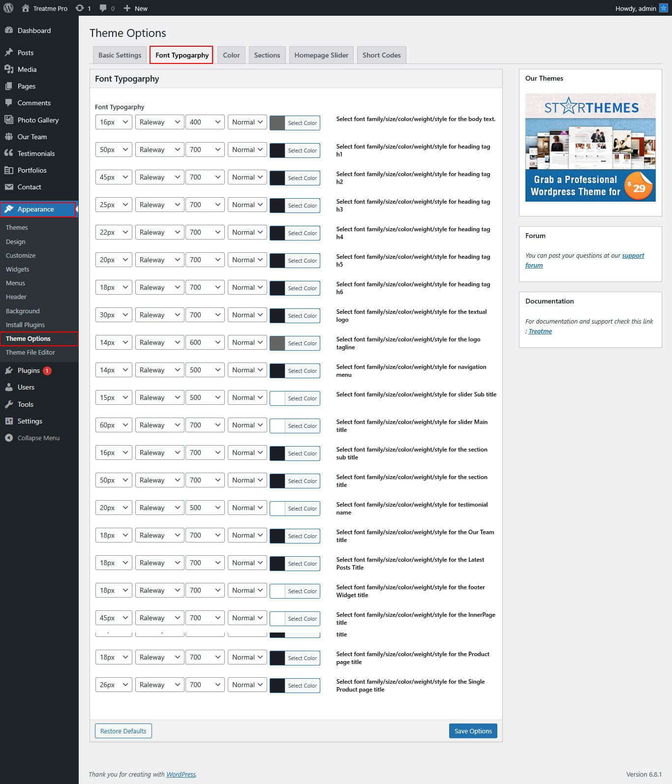Click the Tools wrench icon in sidebar
The image size is (672, 784).
point(9,404)
